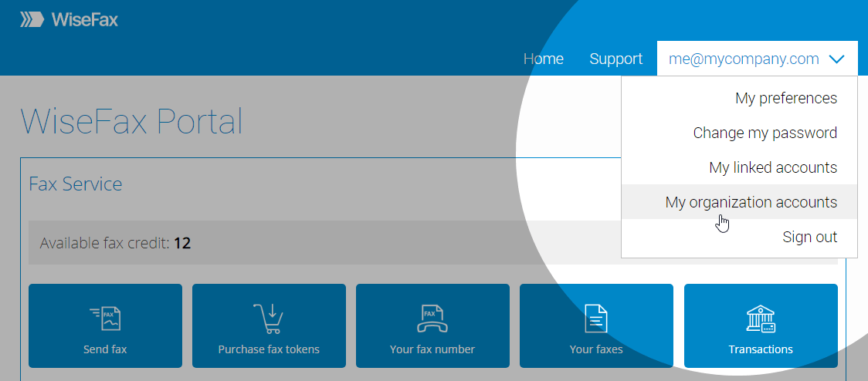Open My linked accounts menu entry
The height and width of the screenshot is (381, 868).
(739, 167)
